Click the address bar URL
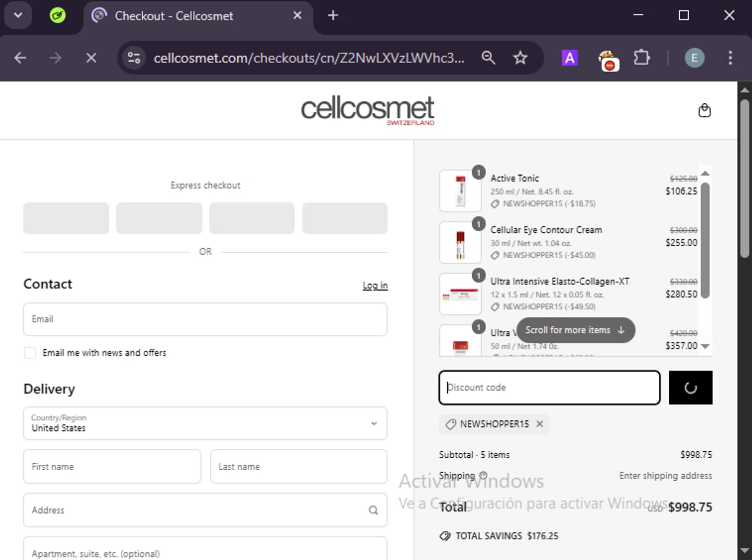Image resolution: width=752 pixels, height=560 pixels. pyautogui.click(x=309, y=58)
